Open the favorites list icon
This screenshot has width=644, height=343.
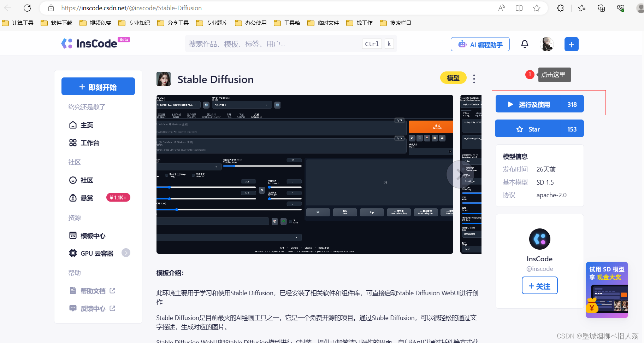(582, 8)
